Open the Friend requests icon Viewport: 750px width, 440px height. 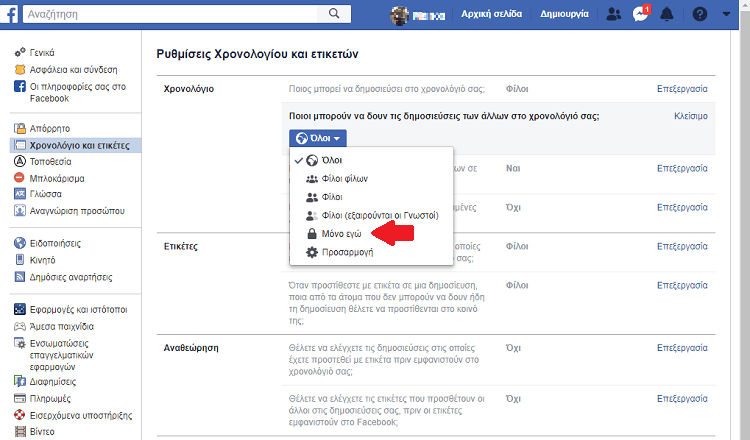613,14
